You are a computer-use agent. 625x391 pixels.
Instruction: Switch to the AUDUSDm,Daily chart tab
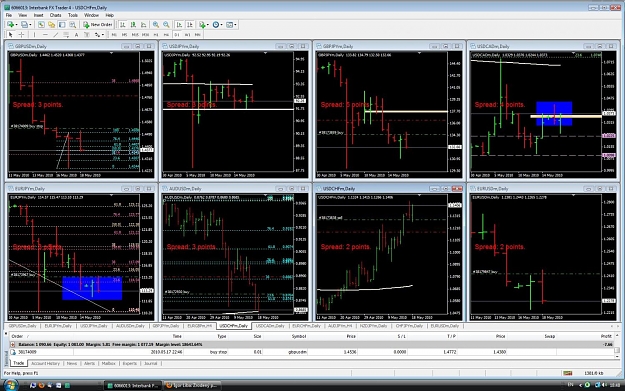130,326
